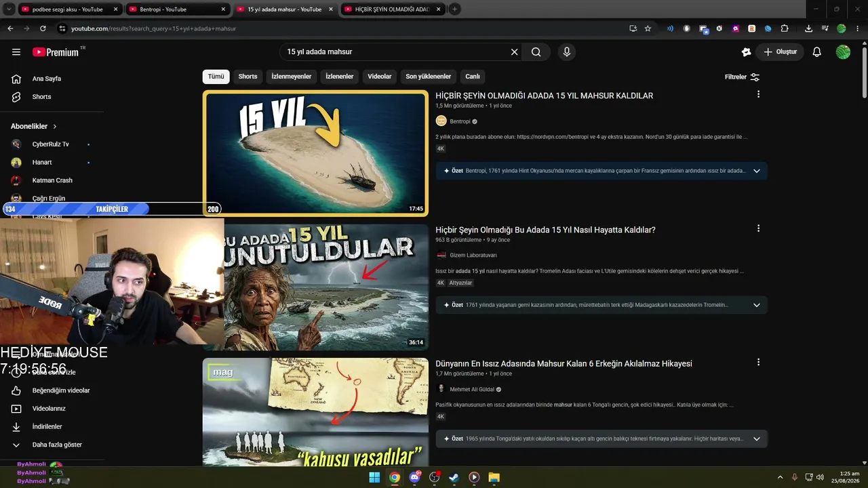
Task: Open a new Chrome tab
Action: tap(454, 9)
